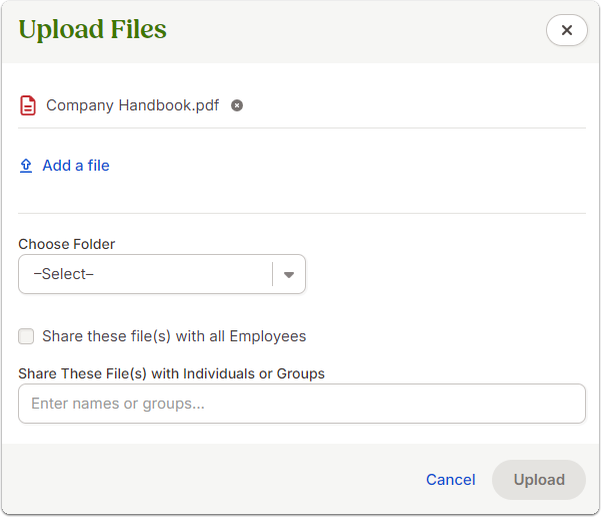Click the Upload Files dialog title
601x517 pixels.
pos(93,30)
